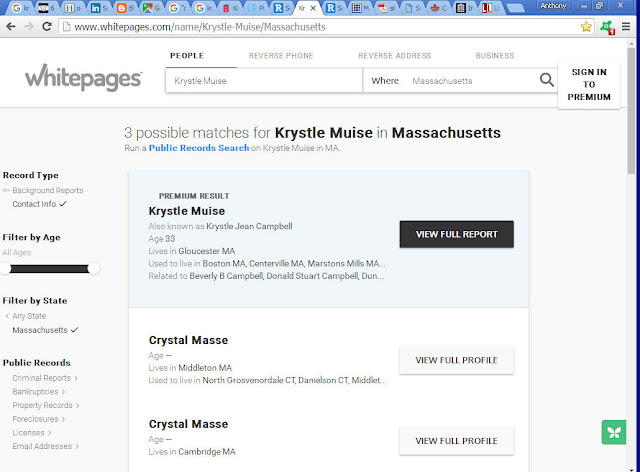Open the green extension icon in toolbar
Image resolution: width=640 pixels, height=472 pixels.
(x=607, y=27)
